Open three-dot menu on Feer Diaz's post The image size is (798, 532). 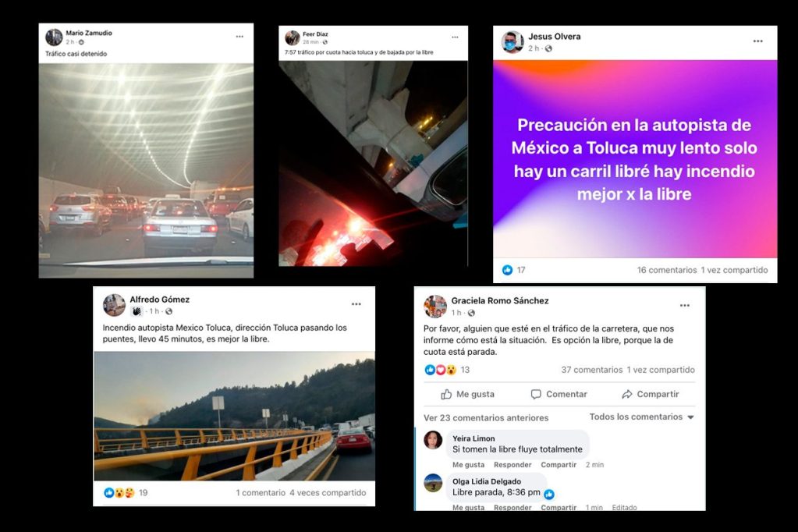coord(455,37)
